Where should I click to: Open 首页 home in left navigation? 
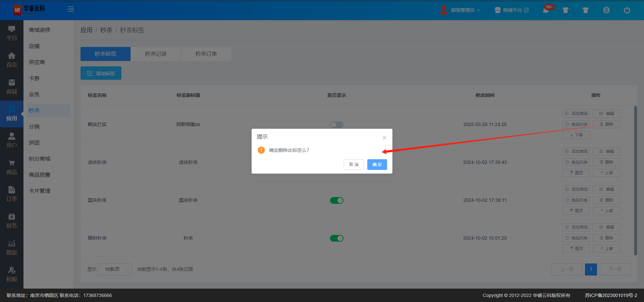(12, 60)
